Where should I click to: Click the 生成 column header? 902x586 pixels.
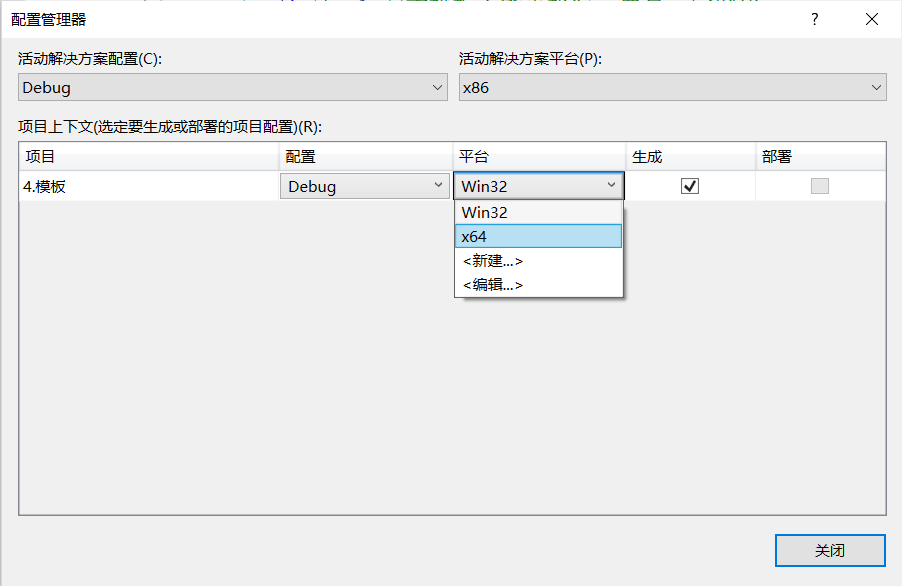pos(690,156)
